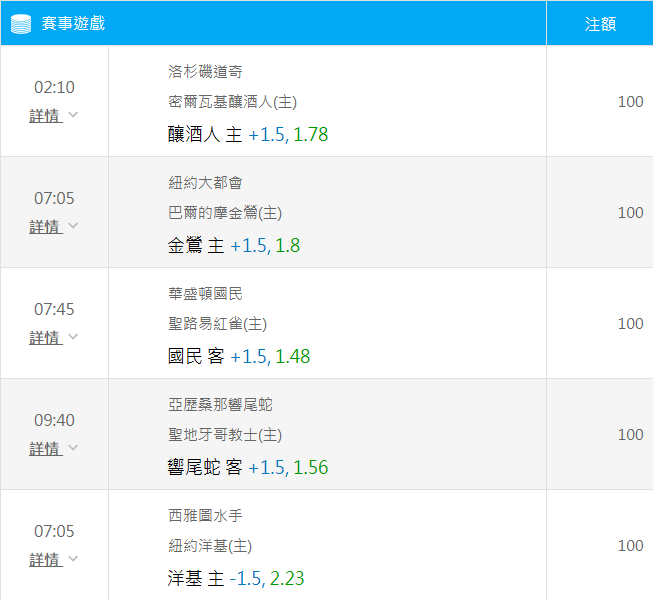
Task: Select bet 金鶯 主 +1.5, 1.8
Action: click(x=234, y=245)
